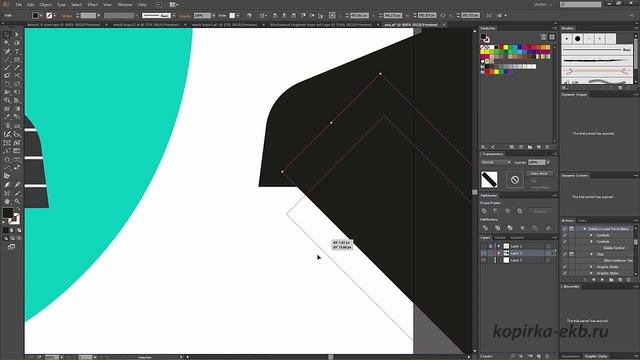Click Merge in Pathfinders row
Screen dimensions: 640x360
[x=510, y=228]
